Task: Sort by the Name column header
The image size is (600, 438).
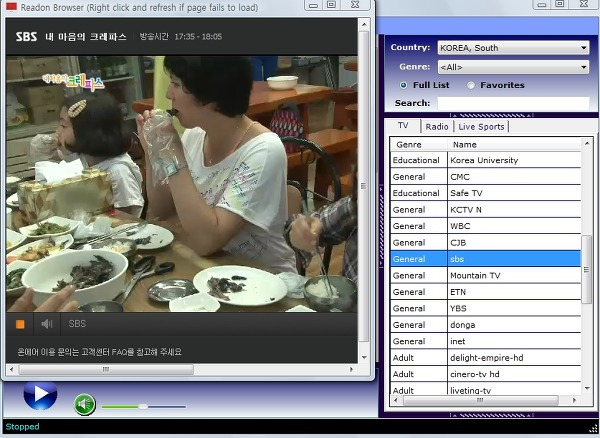Action: point(514,145)
